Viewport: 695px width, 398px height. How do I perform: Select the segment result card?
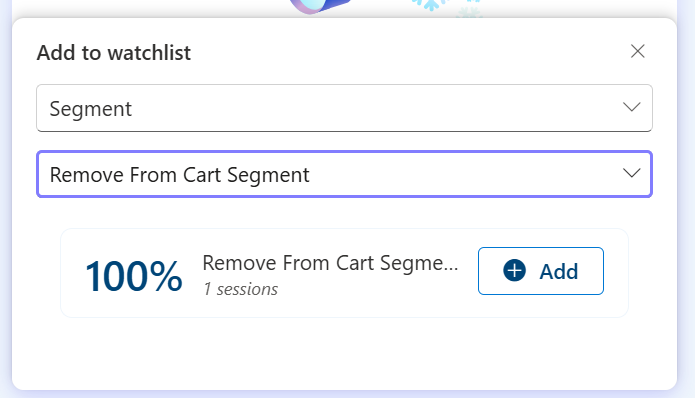[344, 273]
